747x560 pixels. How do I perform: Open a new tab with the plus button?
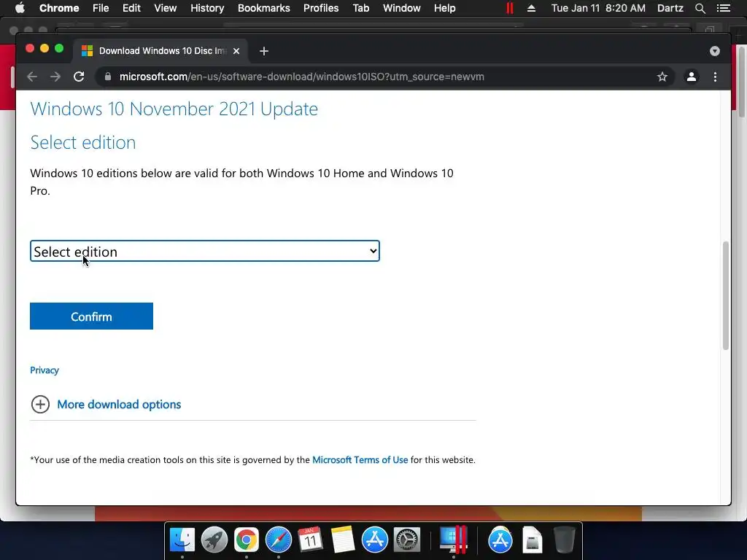pos(264,51)
